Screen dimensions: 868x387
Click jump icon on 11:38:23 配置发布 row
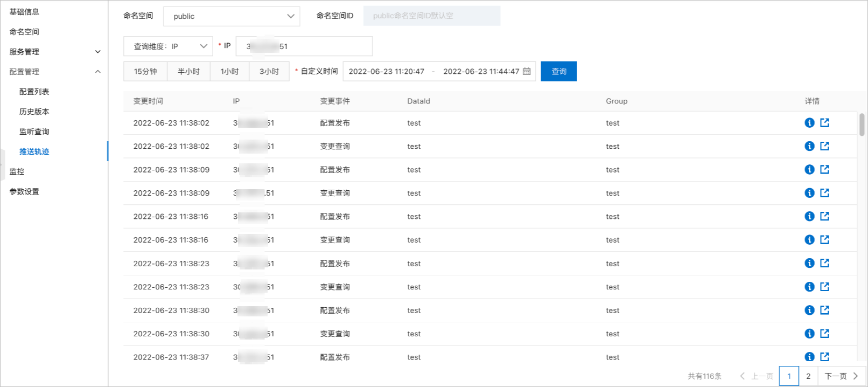824,263
